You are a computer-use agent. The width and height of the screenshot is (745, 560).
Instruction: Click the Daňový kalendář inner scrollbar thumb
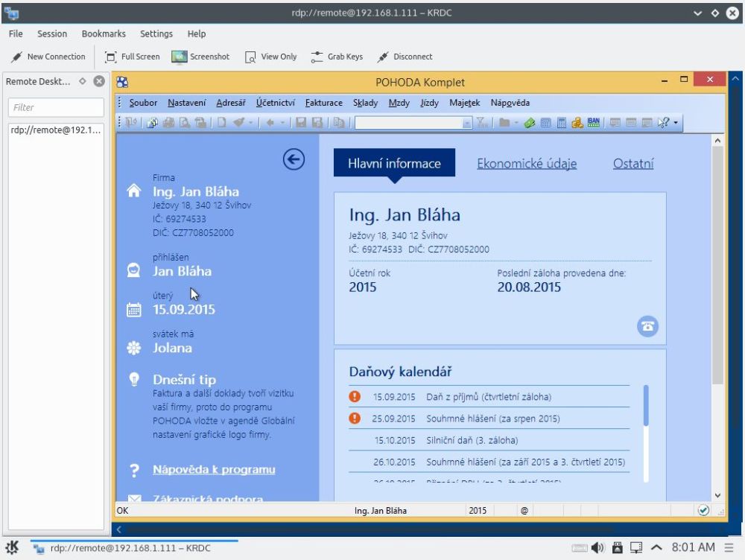[x=646, y=405]
